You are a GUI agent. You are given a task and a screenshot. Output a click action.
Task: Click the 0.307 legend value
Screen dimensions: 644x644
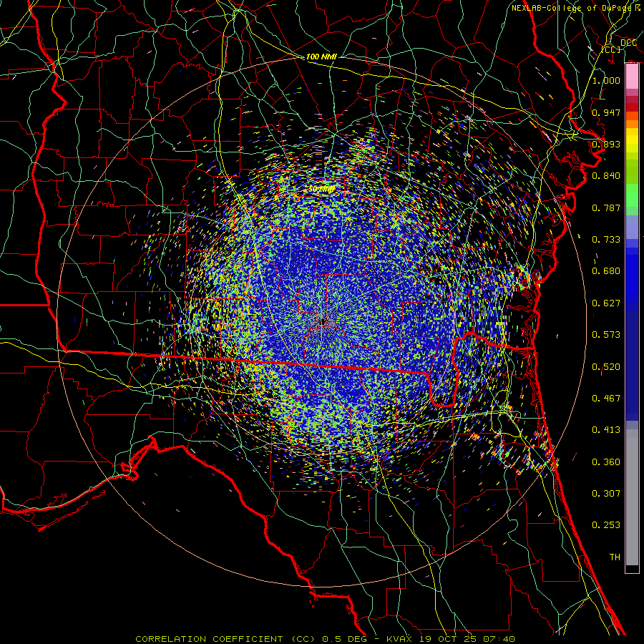606,493
